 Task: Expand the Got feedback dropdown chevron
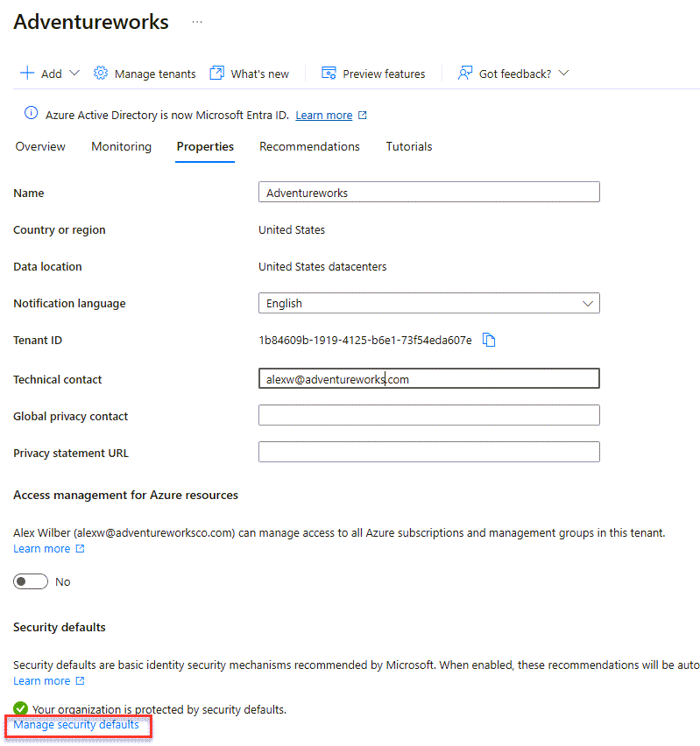coord(564,74)
